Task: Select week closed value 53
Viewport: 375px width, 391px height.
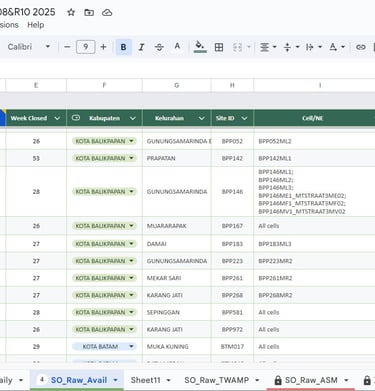Action: [36, 158]
